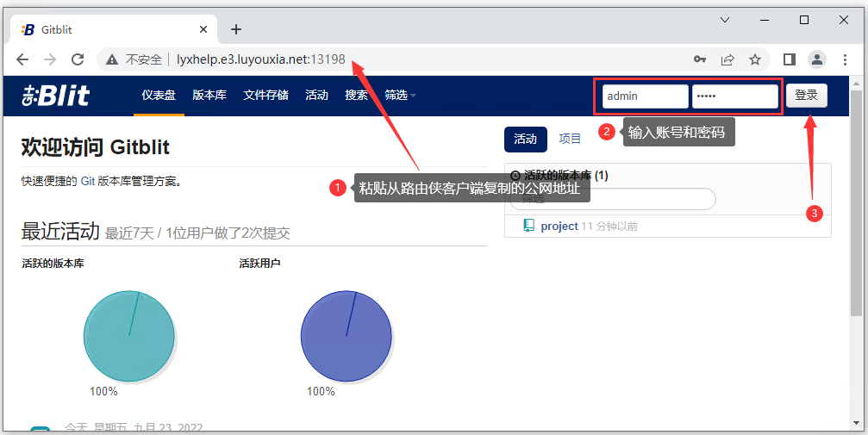Open the tab search chevron
868x435 pixels.
coord(725,20)
